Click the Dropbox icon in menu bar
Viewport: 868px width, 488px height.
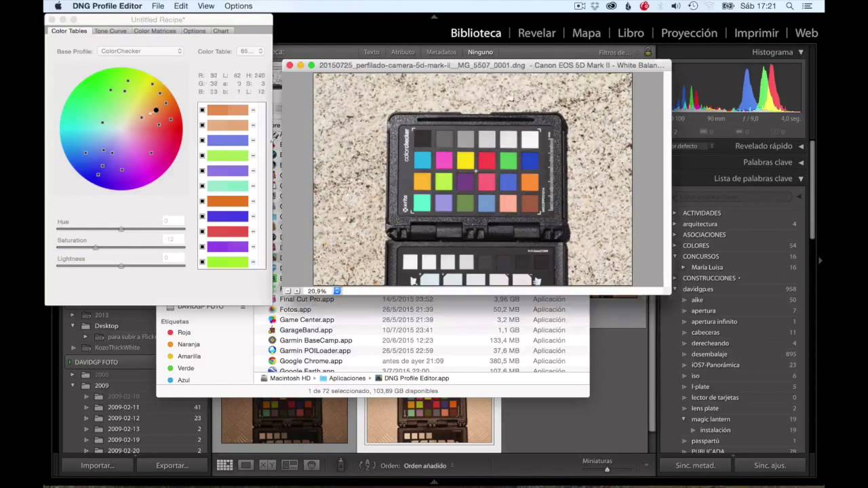(595, 6)
